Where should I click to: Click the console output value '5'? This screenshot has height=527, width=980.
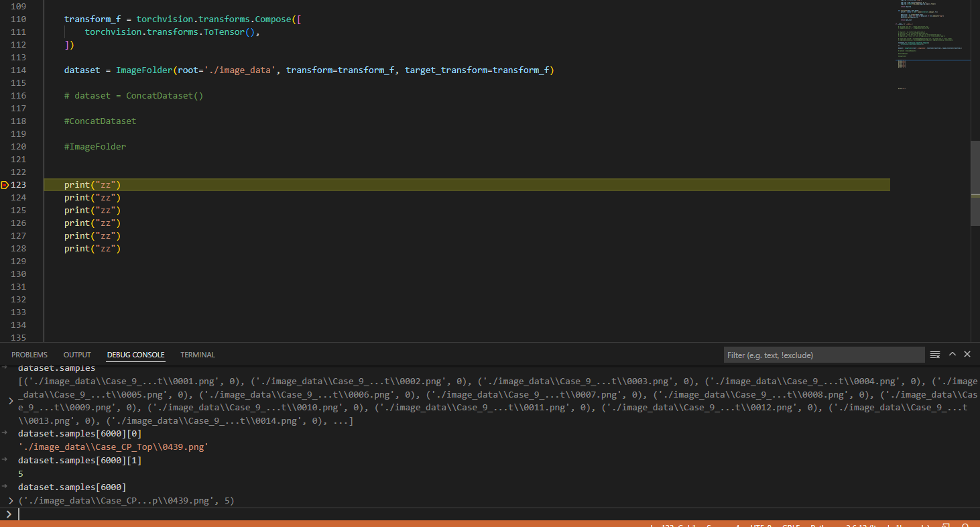21,474
